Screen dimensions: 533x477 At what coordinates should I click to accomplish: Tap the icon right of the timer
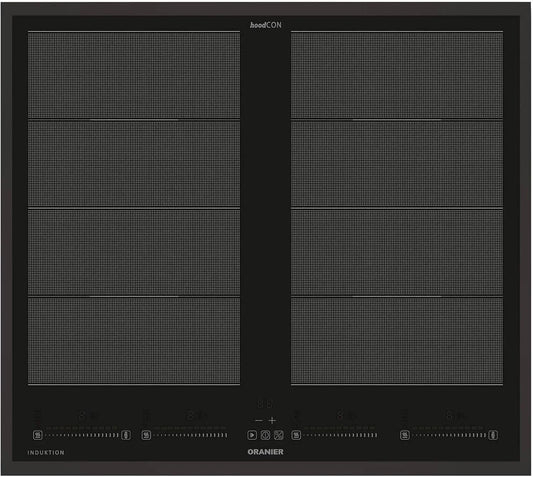[x=279, y=435]
